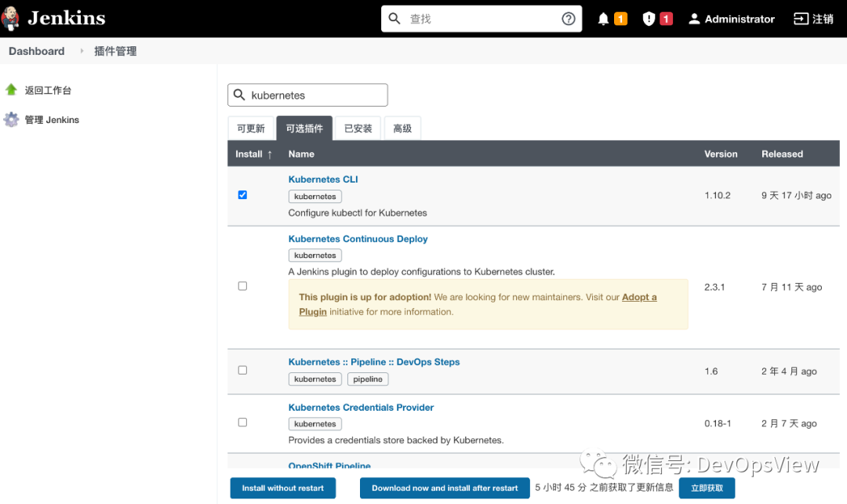847x504 pixels.
Task: Click the Administrator account link
Action: tap(740, 19)
